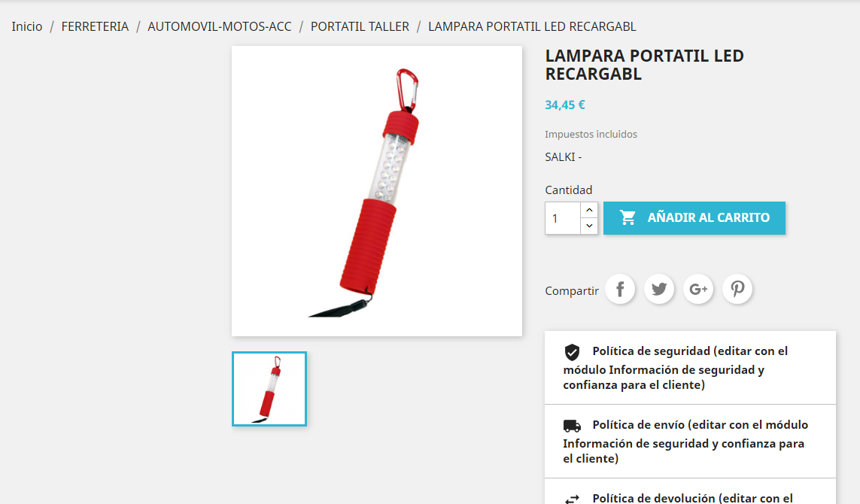Screen dimensions: 860x504
Task: Add the lamp to cart with AÑADIR AL CARRITO
Action: [x=694, y=217]
